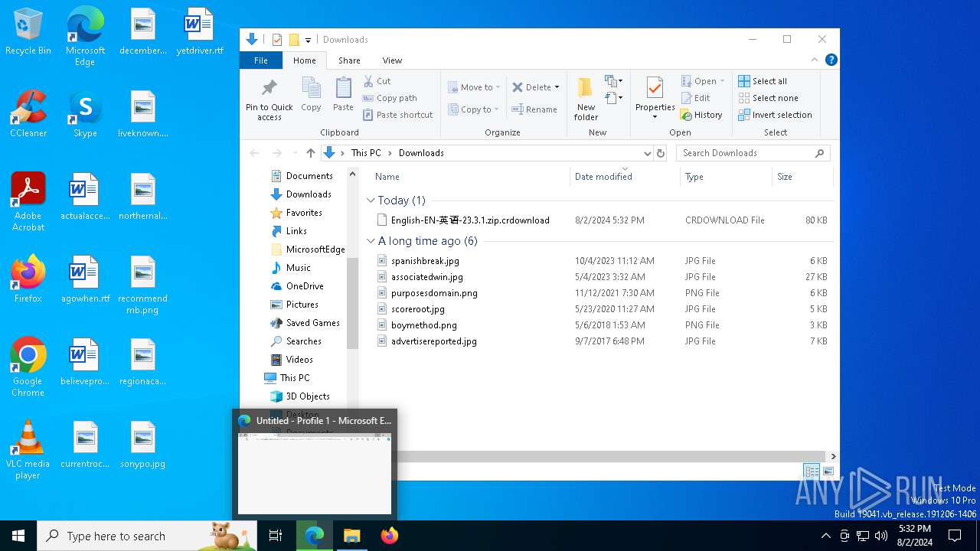
Task: Open Task View on taskbar
Action: point(276,536)
